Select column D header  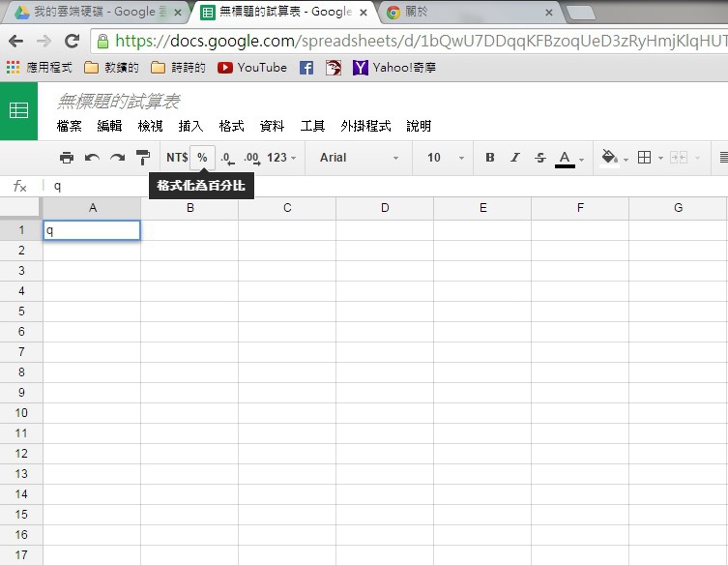coord(385,208)
